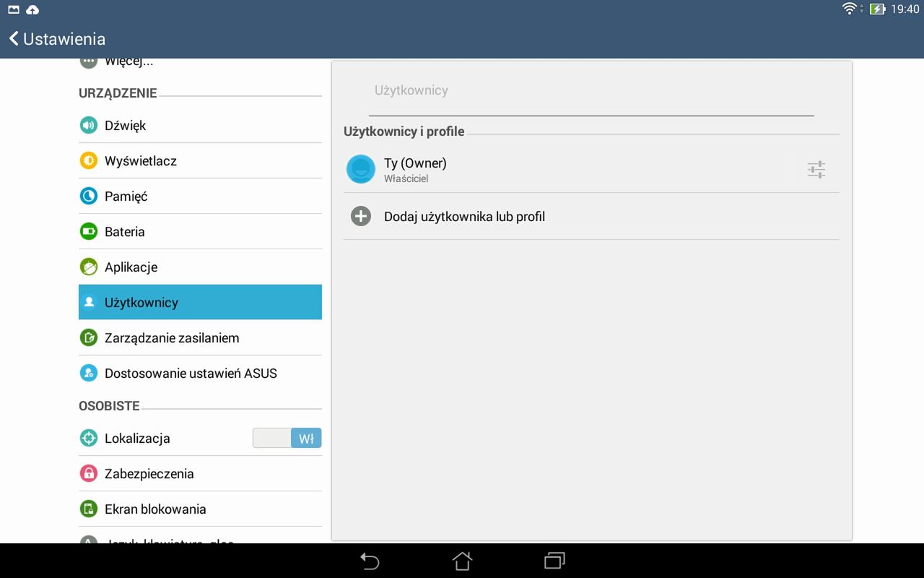
Task: Tap the Użytkownicy person icon in sidebar
Action: pyautogui.click(x=88, y=302)
